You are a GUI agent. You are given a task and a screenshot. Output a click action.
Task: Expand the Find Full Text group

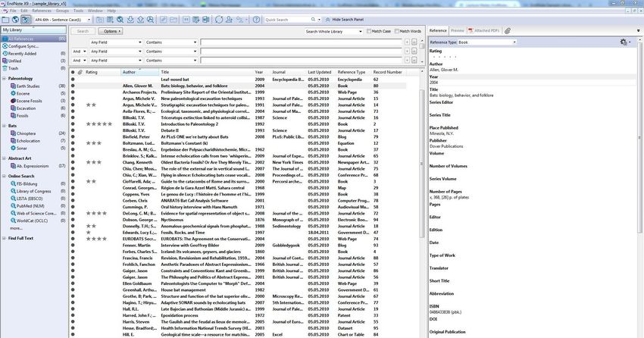(4, 238)
